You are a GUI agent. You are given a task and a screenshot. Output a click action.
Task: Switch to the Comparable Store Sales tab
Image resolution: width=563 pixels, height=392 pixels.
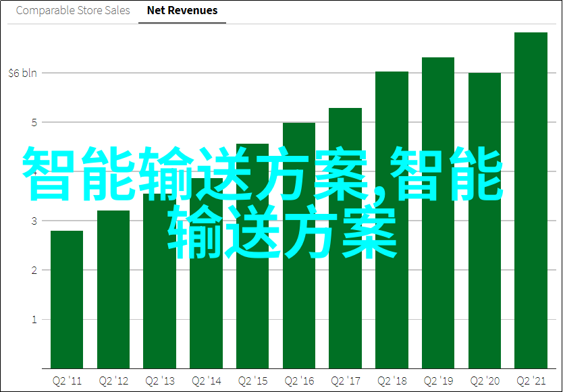click(x=73, y=10)
